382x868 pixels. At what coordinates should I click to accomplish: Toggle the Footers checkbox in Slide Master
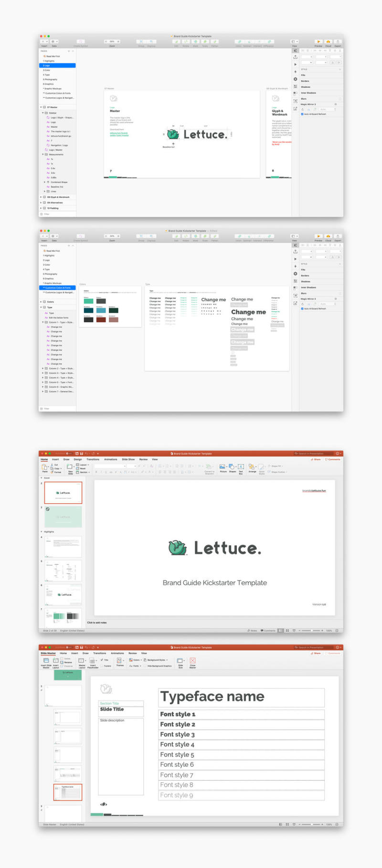tap(102, 666)
